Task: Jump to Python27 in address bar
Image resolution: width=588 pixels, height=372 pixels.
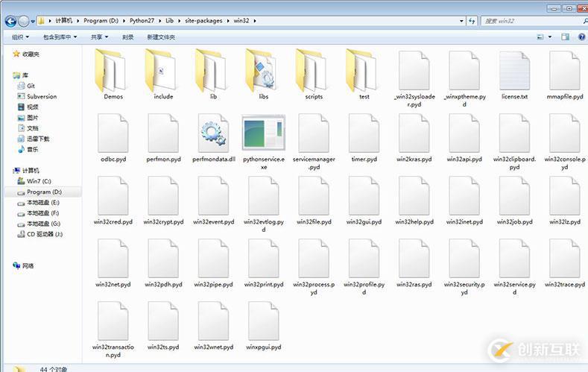Action: 142,21
